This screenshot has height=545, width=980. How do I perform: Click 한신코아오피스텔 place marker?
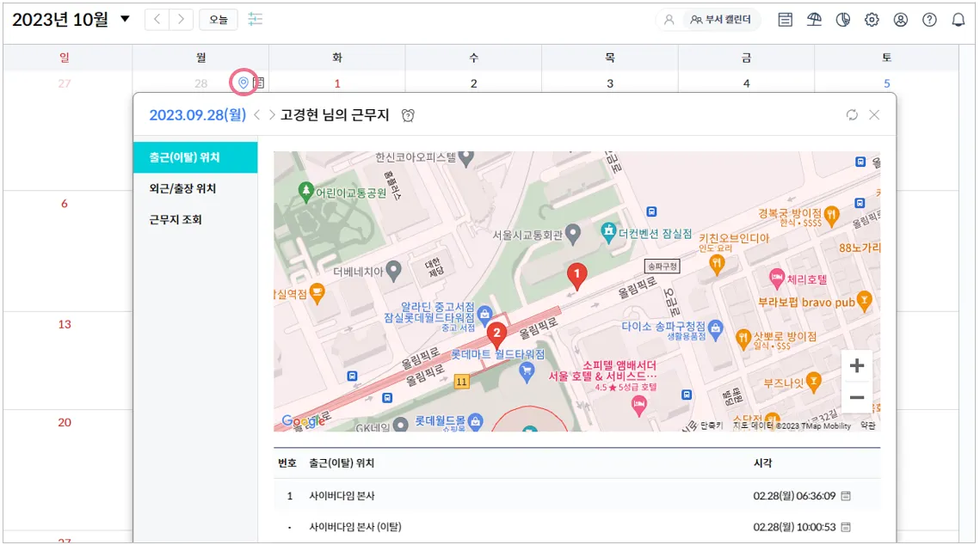[465, 159]
